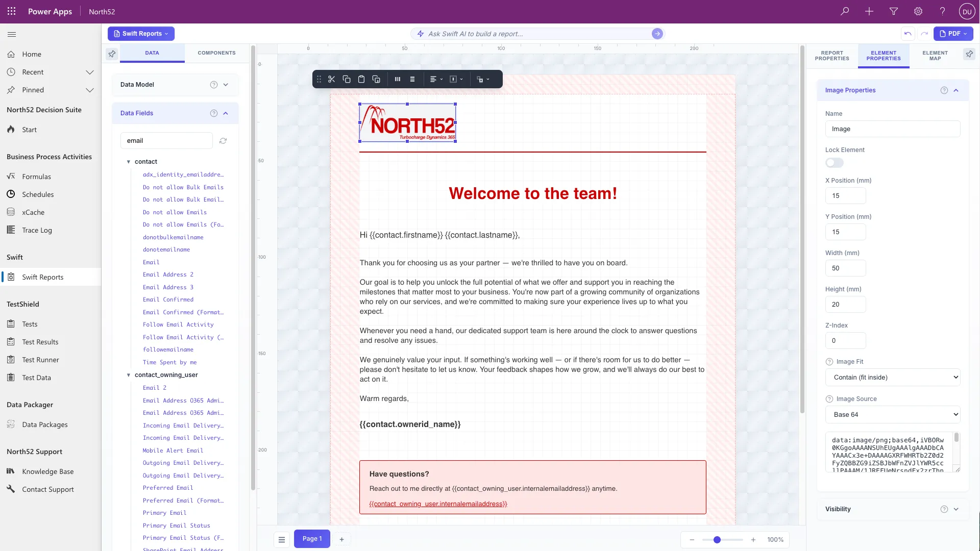
Task: Open the page list hamburger icon
Action: [x=282, y=539]
